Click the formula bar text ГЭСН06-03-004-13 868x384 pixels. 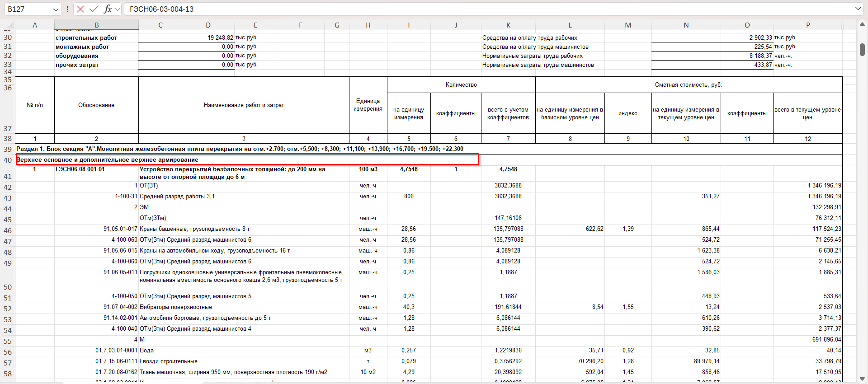pyautogui.click(x=161, y=9)
